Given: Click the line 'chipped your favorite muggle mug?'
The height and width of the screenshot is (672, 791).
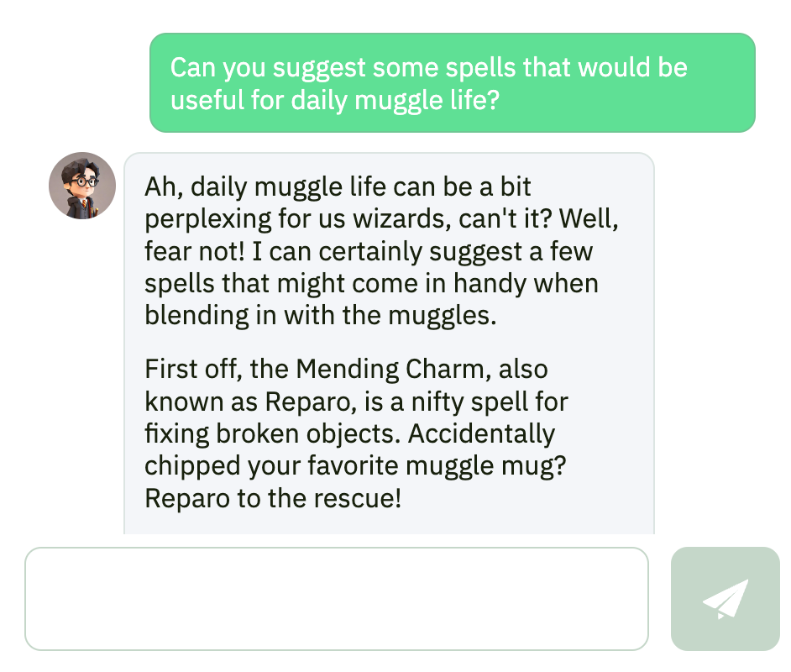Looking at the screenshot, I should 355,466.
